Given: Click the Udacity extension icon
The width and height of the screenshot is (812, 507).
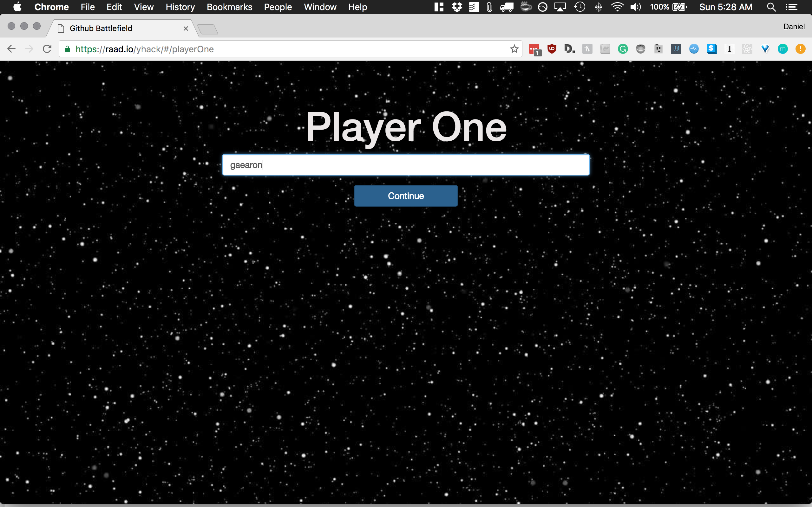Looking at the screenshot, I should pyautogui.click(x=676, y=49).
